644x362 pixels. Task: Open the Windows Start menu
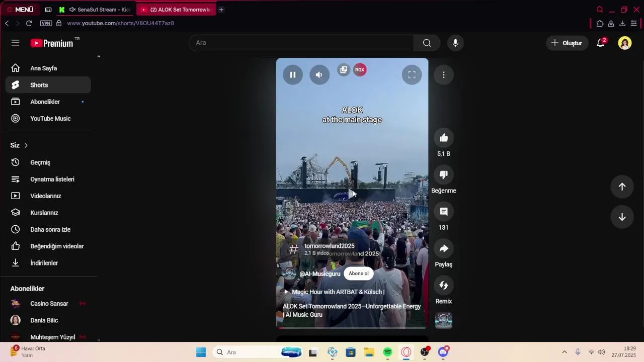(x=201, y=352)
